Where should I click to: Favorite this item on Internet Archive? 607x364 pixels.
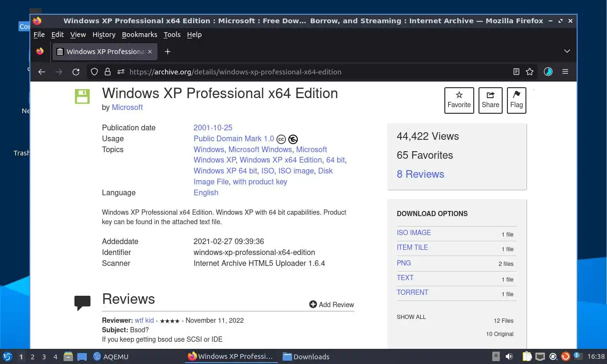point(459,100)
